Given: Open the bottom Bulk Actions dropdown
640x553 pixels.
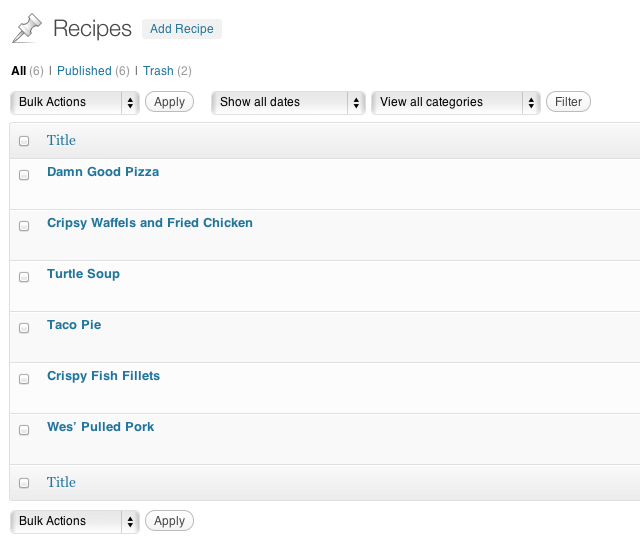Looking at the screenshot, I should (x=75, y=521).
